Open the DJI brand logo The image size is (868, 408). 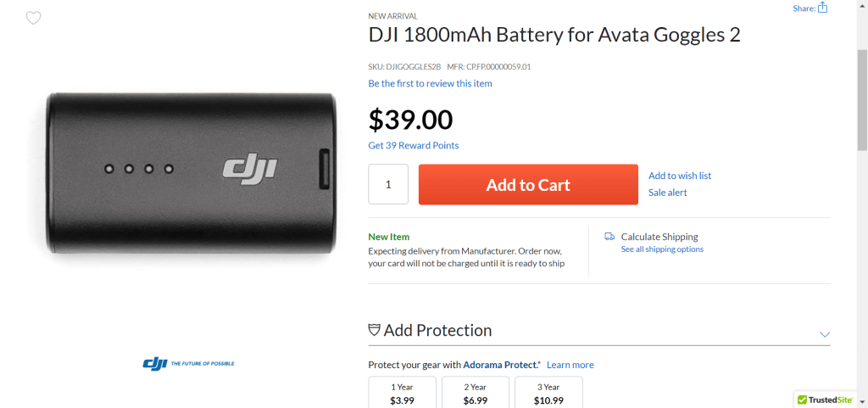(x=188, y=363)
